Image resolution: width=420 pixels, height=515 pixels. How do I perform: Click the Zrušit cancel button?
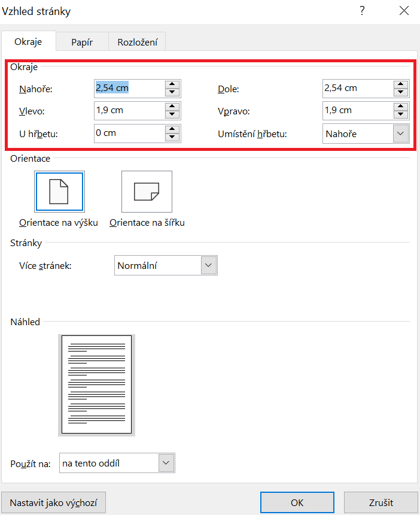tap(381, 502)
